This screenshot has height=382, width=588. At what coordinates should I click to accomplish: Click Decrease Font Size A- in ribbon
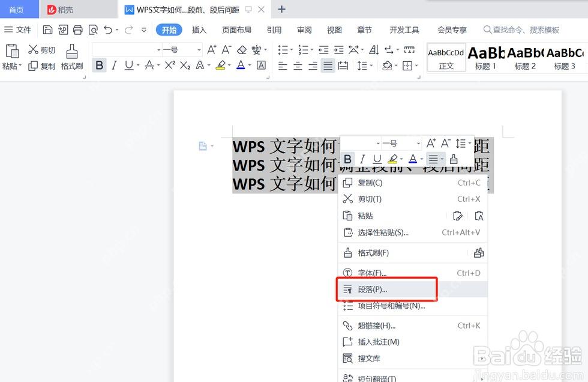(226, 49)
